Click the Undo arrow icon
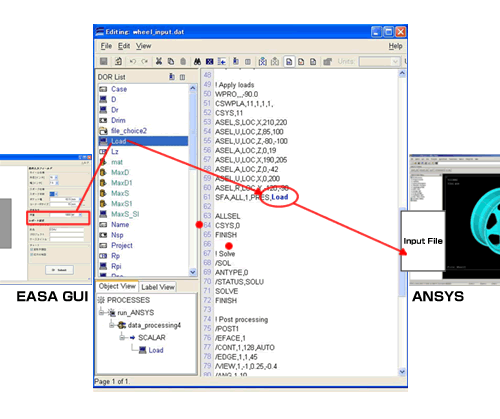The width and height of the screenshot is (500, 419). click(x=133, y=61)
